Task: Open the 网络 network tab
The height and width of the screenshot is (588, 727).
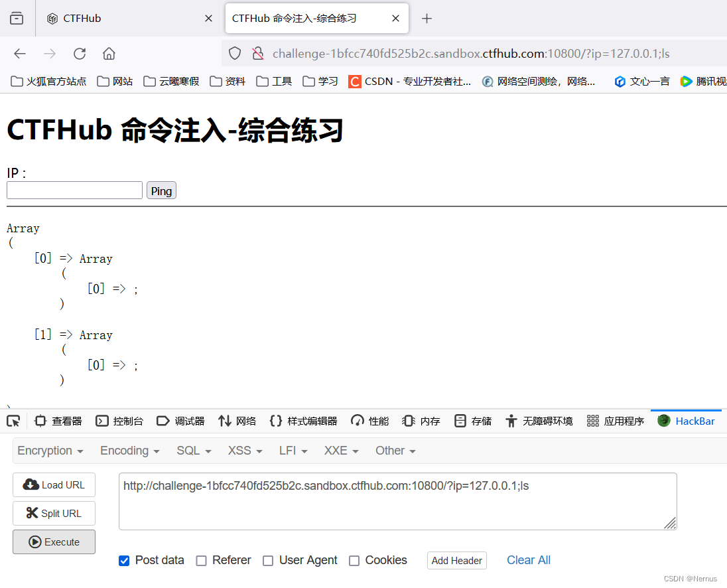Action: [x=237, y=421]
